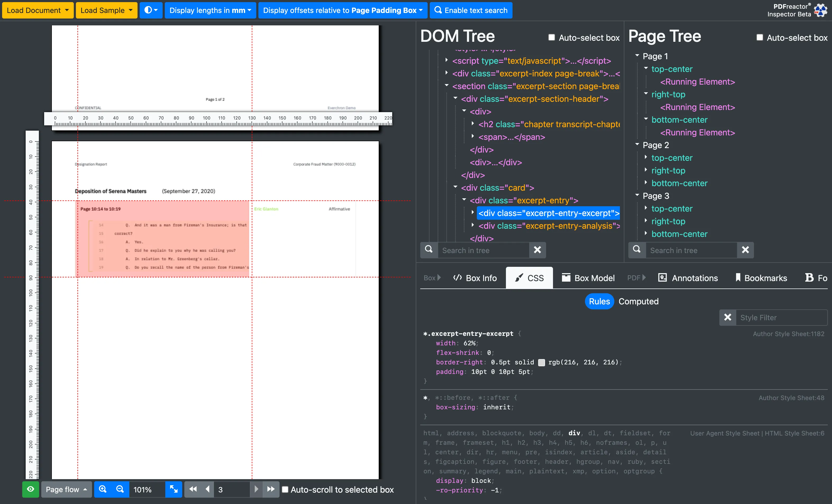Screen dimensions: 832x504
Task: Collapse the Page 1 node
Action: coord(637,55)
